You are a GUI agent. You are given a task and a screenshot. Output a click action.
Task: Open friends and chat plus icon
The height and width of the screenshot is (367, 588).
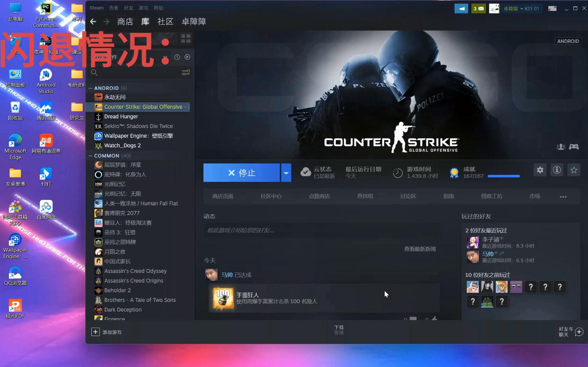click(579, 332)
